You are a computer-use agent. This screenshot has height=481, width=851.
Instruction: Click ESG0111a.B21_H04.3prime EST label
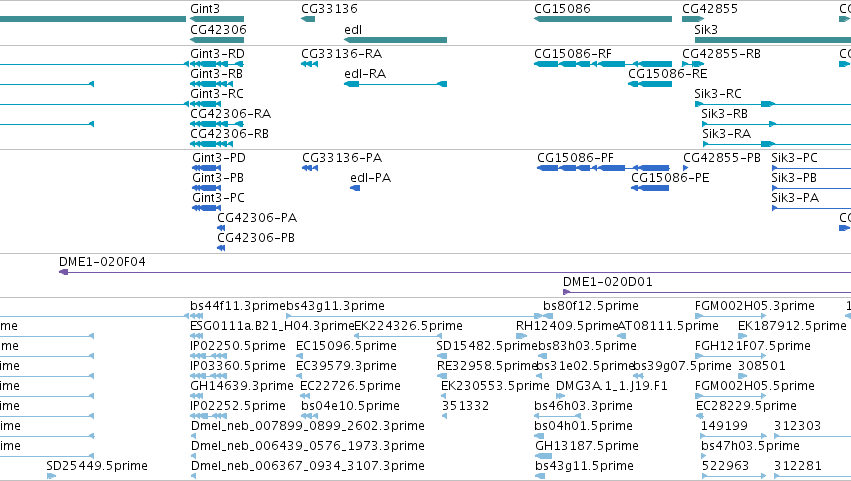(272, 326)
